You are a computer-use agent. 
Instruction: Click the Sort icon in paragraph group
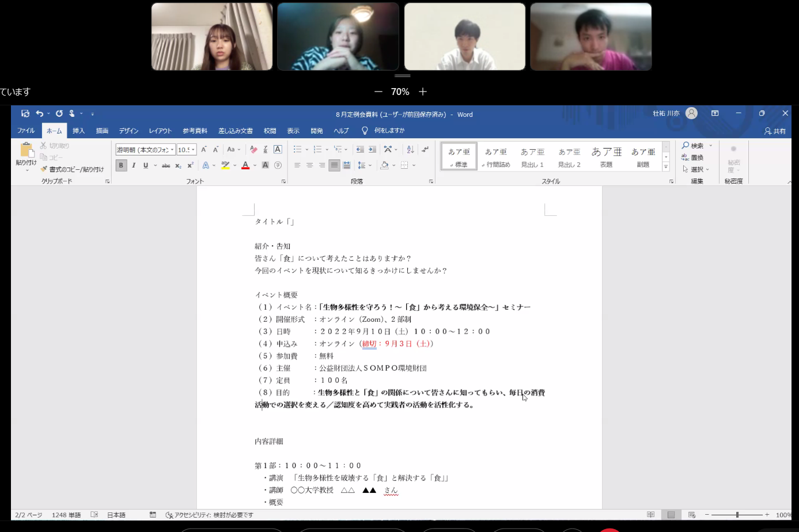(x=410, y=150)
